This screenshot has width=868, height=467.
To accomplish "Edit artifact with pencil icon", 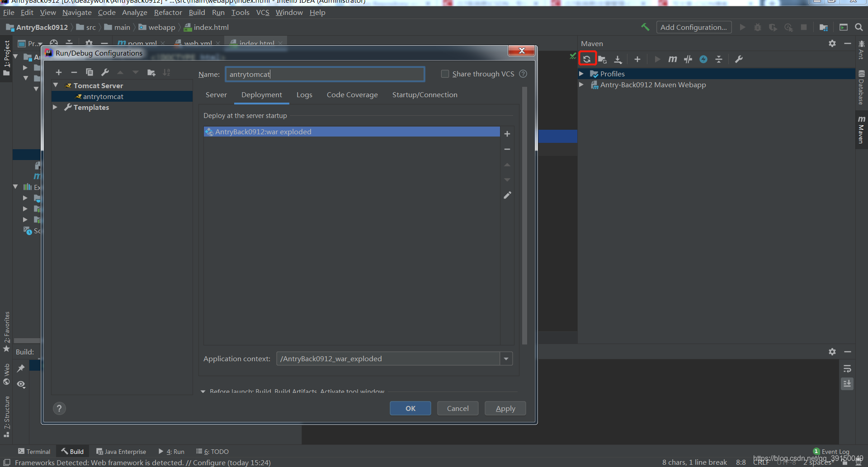I will (507, 195).
